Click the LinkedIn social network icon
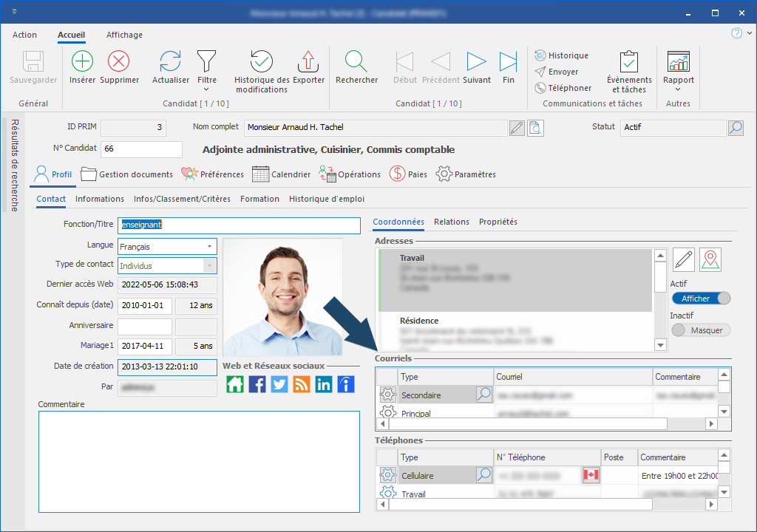 tap(324, 384)
